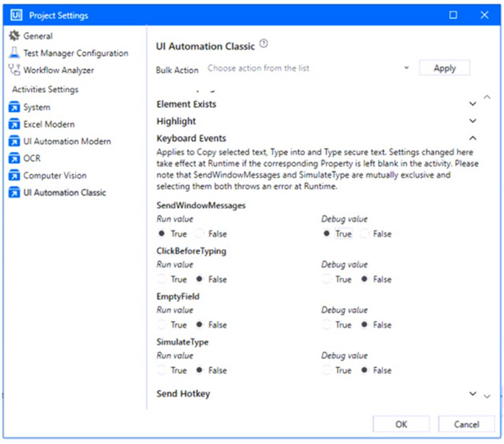Click the UI Automation Modern icon
This screenshot has height=444, width=504.
coord(14,141)
